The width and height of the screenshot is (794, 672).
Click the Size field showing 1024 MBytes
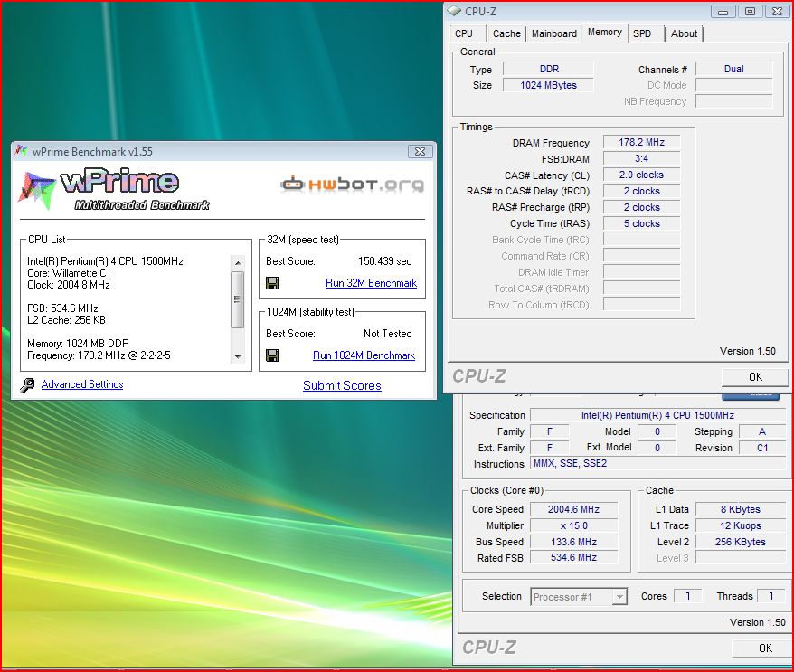[548, 85]
